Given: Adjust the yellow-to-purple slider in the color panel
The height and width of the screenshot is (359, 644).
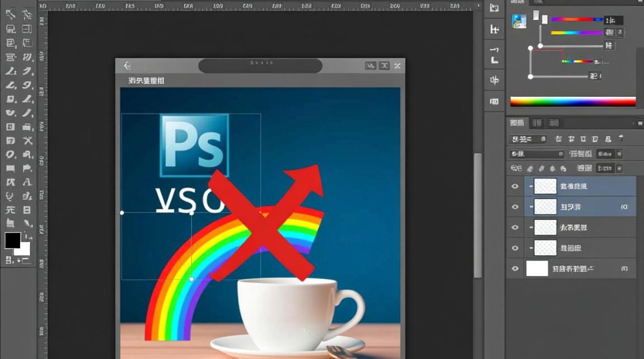Looking at the screenshot, I should tap(577, 33).
